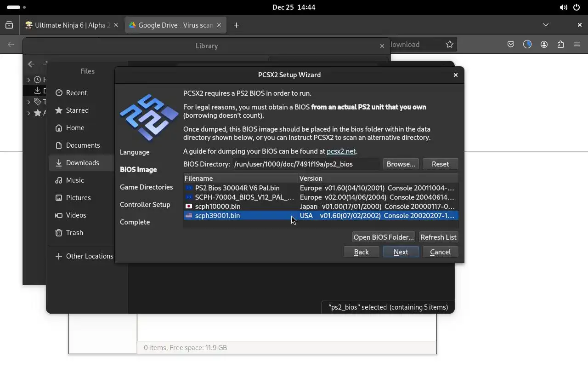Viewport: 588px width, 368px height.
Task: Go to Game Directories wizard step
Action: pos(147,187)
